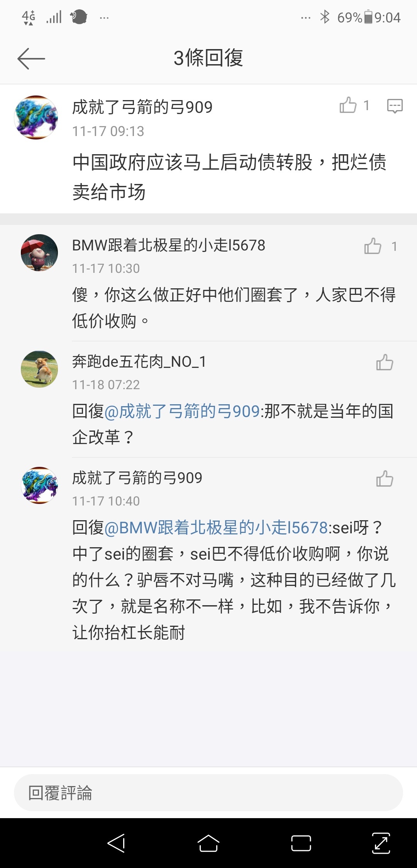Open the colorful beast avatar of the main comment
The width and height of the screenshot is (417, 868).
click(x=36, y=117)
